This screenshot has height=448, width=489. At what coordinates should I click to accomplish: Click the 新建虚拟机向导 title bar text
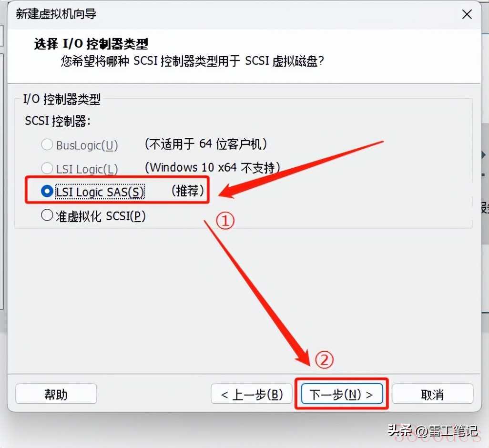[56, 14]
